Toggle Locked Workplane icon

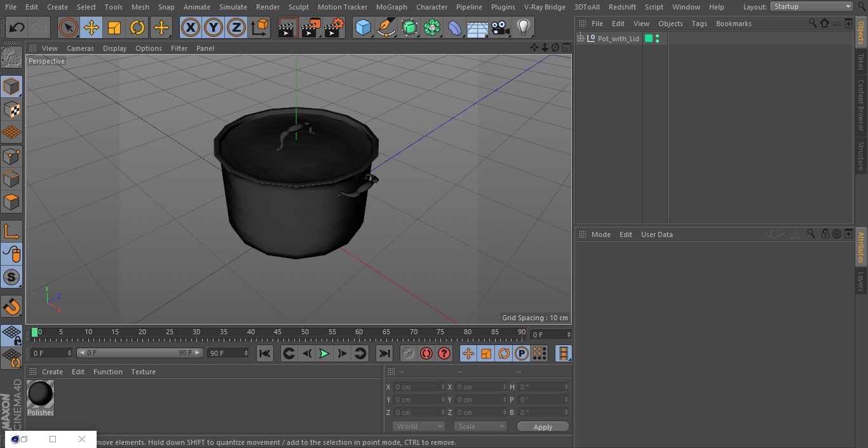point(11,336)
